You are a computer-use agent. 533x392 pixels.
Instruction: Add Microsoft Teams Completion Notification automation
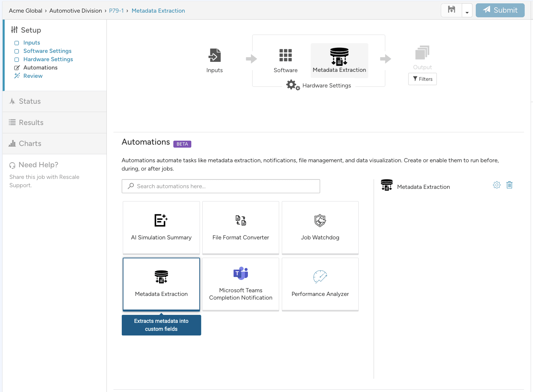241,284
